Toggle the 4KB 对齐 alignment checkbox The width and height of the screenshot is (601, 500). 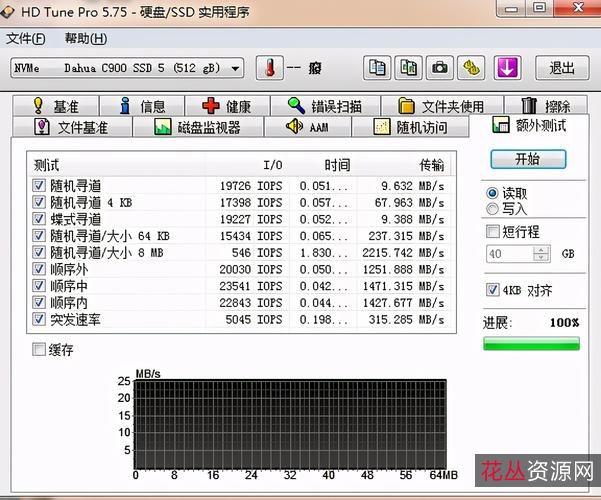point(493,290)
